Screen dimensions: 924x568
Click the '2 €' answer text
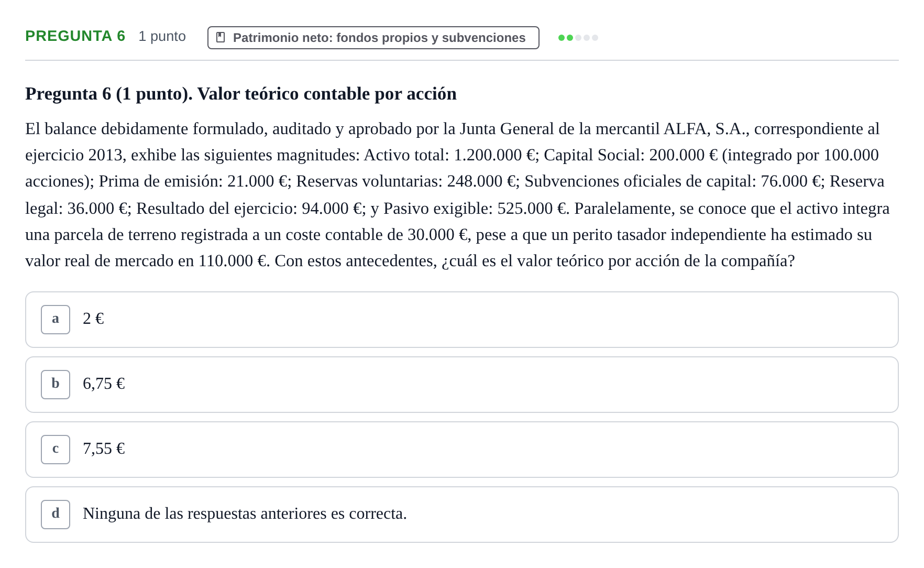click(x=93, y=319)
